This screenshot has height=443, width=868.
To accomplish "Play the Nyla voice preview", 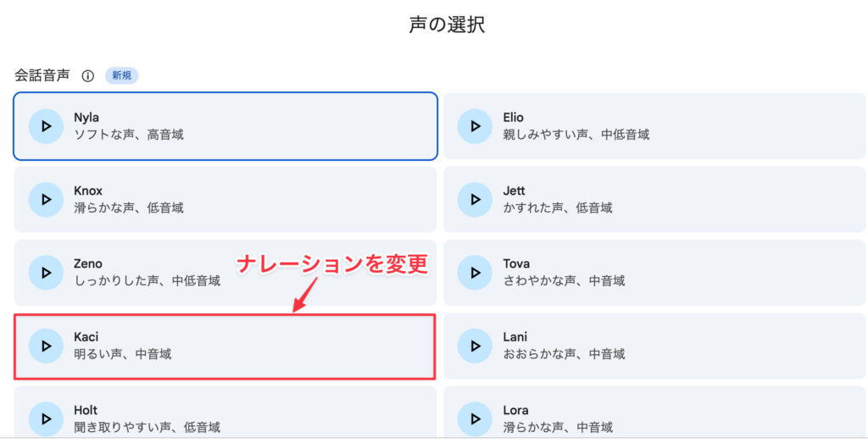I will (x=46, y=126).
